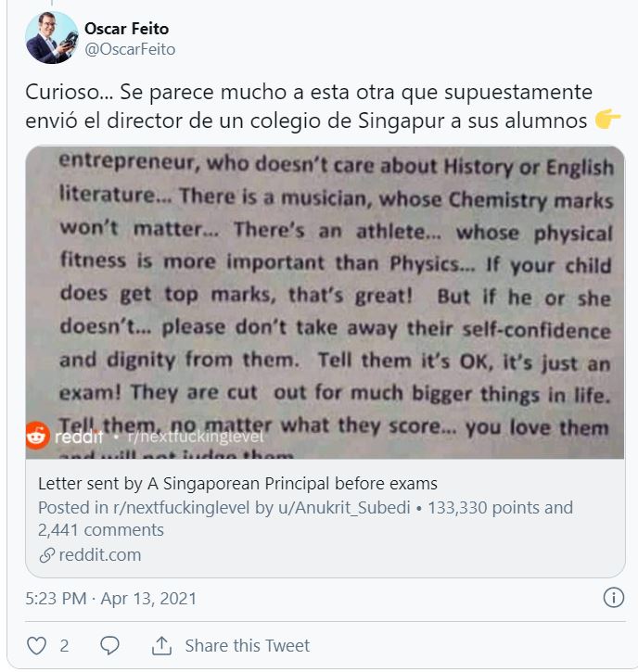Follow the reddit.com domain link
This screenshot has height=672, width=638.
click(x=100, y=555)
